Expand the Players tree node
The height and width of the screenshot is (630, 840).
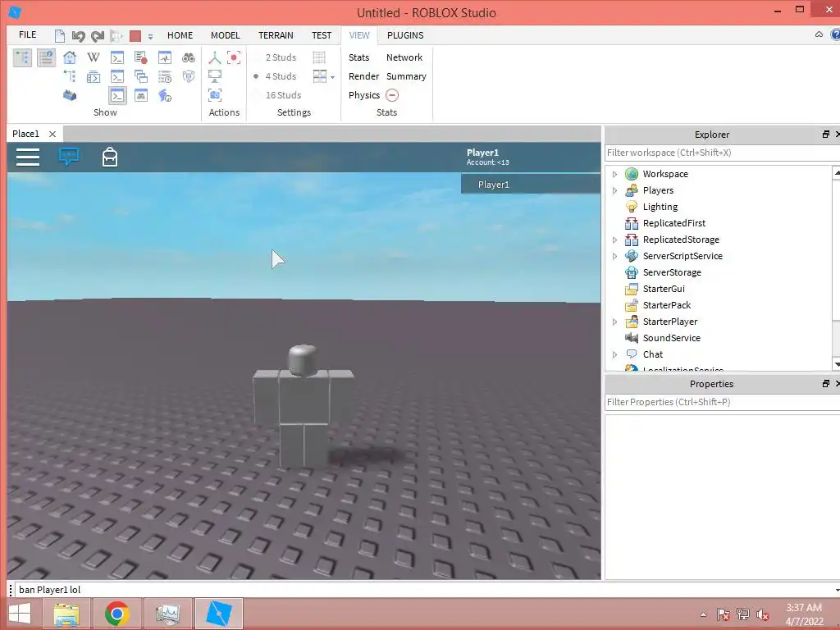(x=614, y=190)
